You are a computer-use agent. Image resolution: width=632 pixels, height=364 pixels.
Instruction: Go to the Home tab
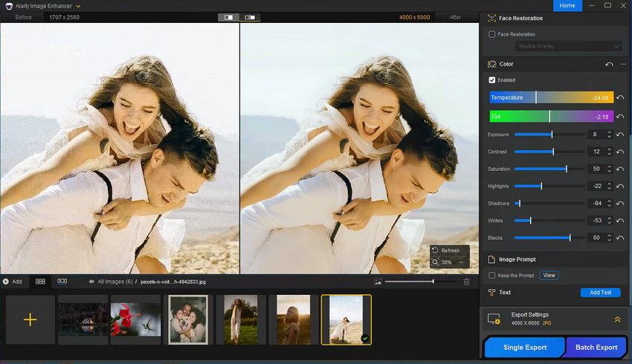(x=567, y=6)
